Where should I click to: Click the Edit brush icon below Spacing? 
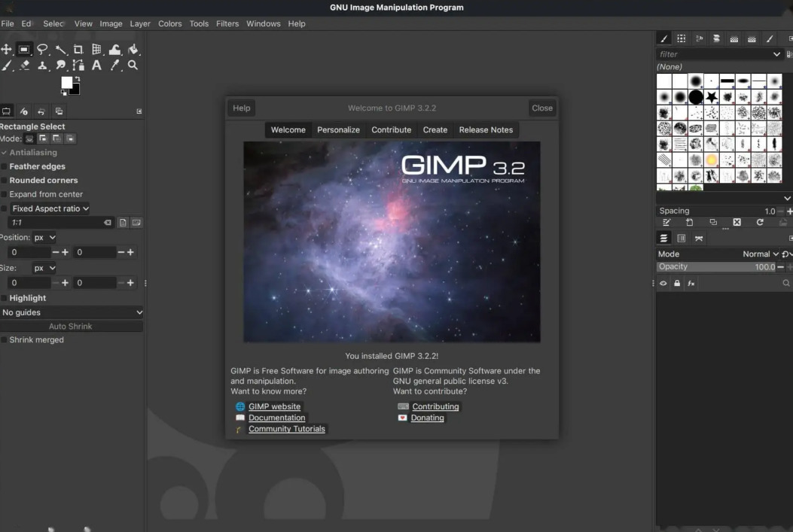(x=666, y=222)
